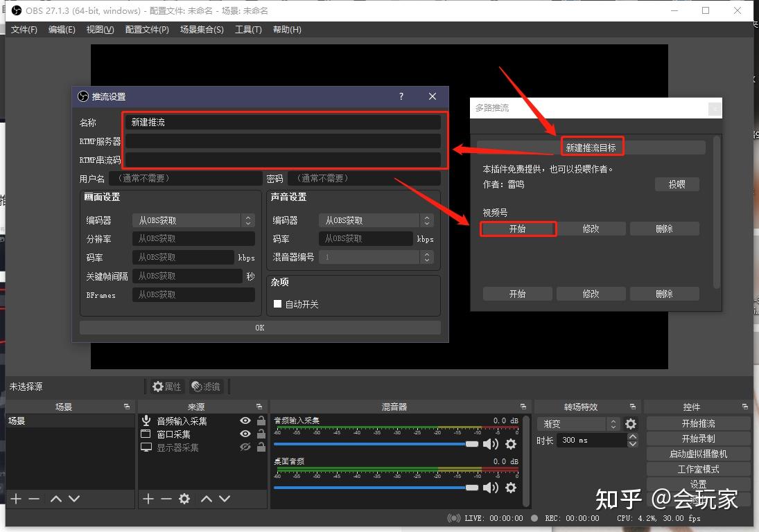Click the 新建推流目标 button
Image resolution: width=759 pixels, height=532 pixels.
[591, 148]
